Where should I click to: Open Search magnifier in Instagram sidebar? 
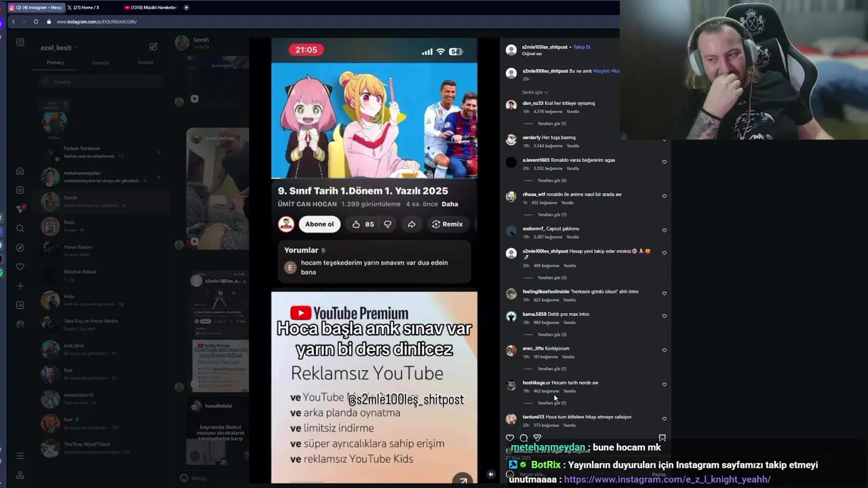pos(20,228)
